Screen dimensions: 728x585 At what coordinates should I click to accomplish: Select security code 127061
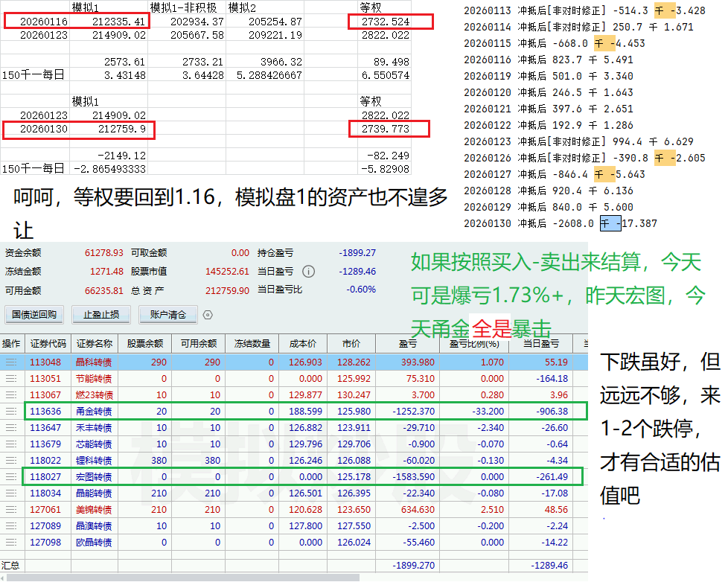coord(45,510)
